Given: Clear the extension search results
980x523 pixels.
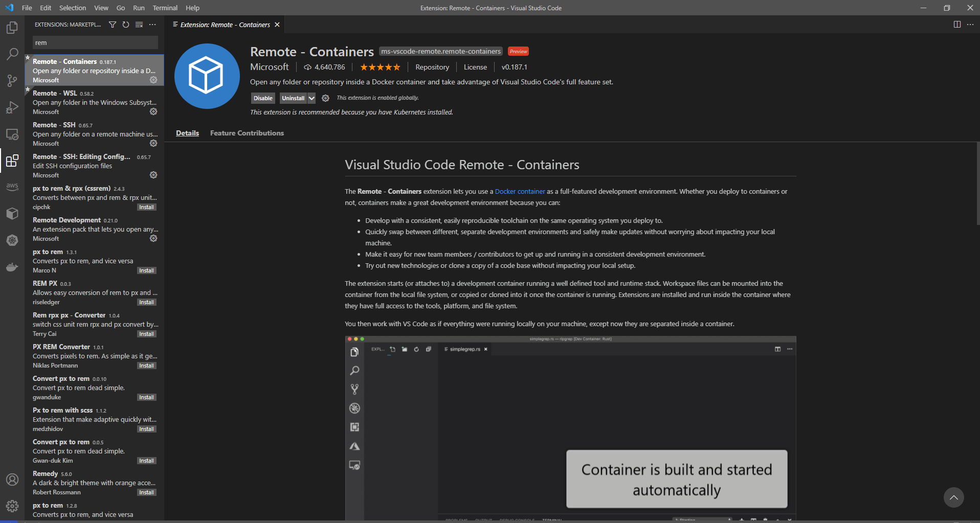Looking at the screenshot, I should tap(139, 24).
